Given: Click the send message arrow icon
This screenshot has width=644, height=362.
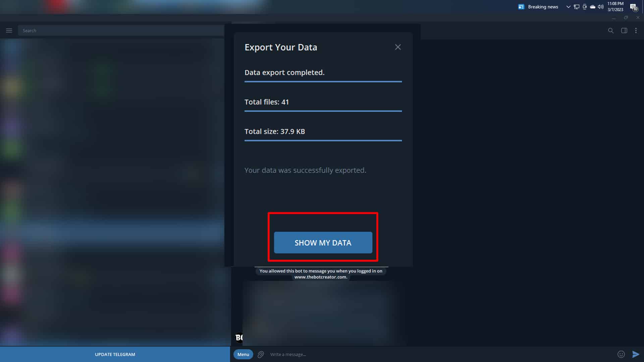Looking at the screenshot, I should point(636,354).
